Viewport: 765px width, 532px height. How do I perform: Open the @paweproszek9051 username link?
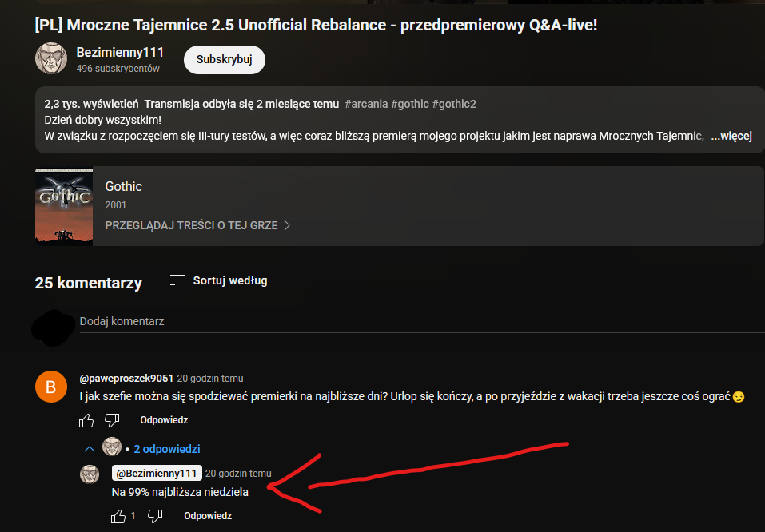(x=126, y=378)
